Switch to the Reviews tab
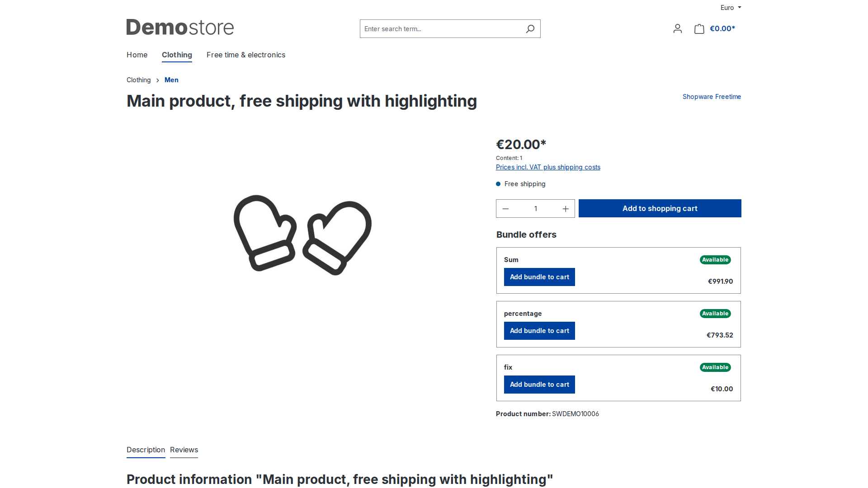The width and height of the screenshot is (868, 488). click(184, 450)
